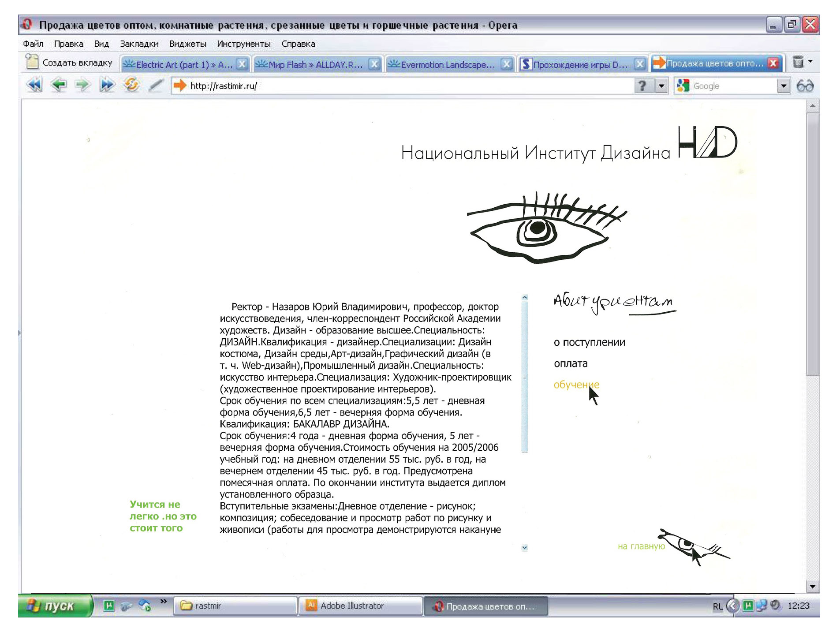
Task: Open the Закладки menu
Action: (x=139, y=44)
